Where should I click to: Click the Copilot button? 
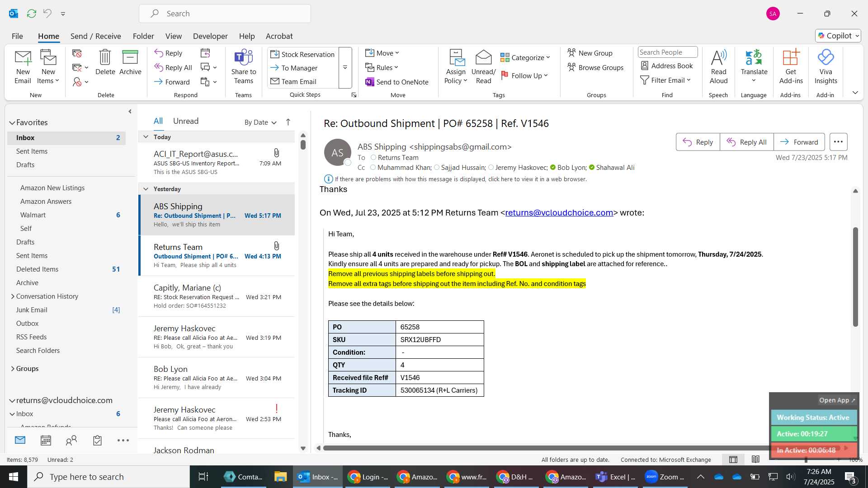838,36
